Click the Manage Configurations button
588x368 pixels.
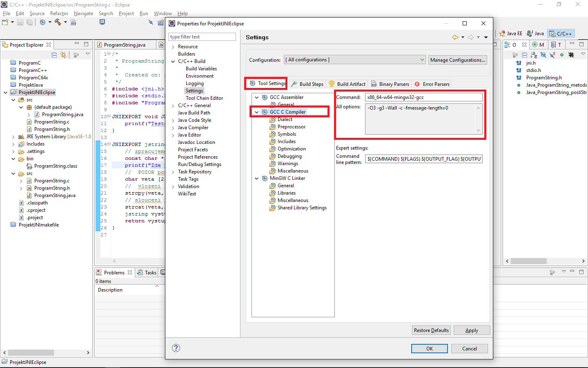tap(457, 60)
